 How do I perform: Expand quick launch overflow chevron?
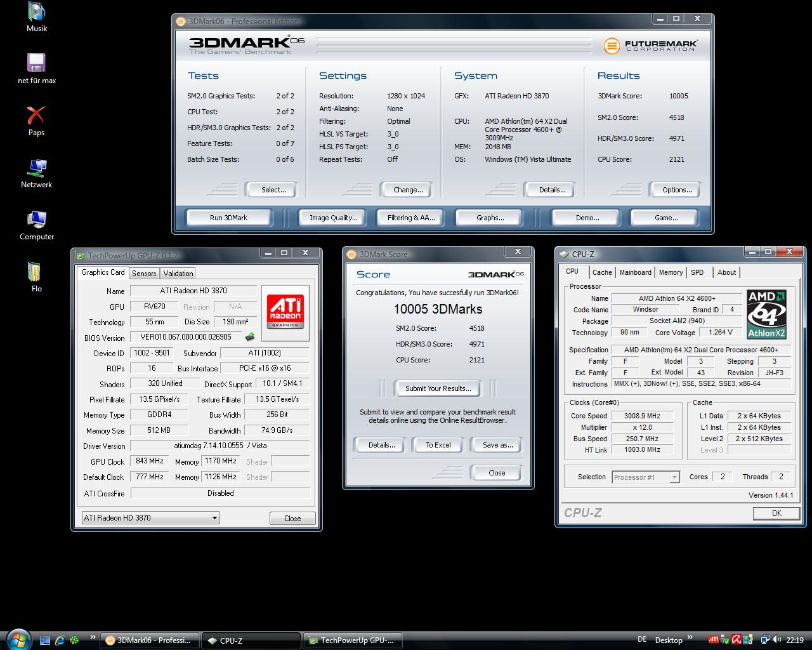[x=93, y=637]
